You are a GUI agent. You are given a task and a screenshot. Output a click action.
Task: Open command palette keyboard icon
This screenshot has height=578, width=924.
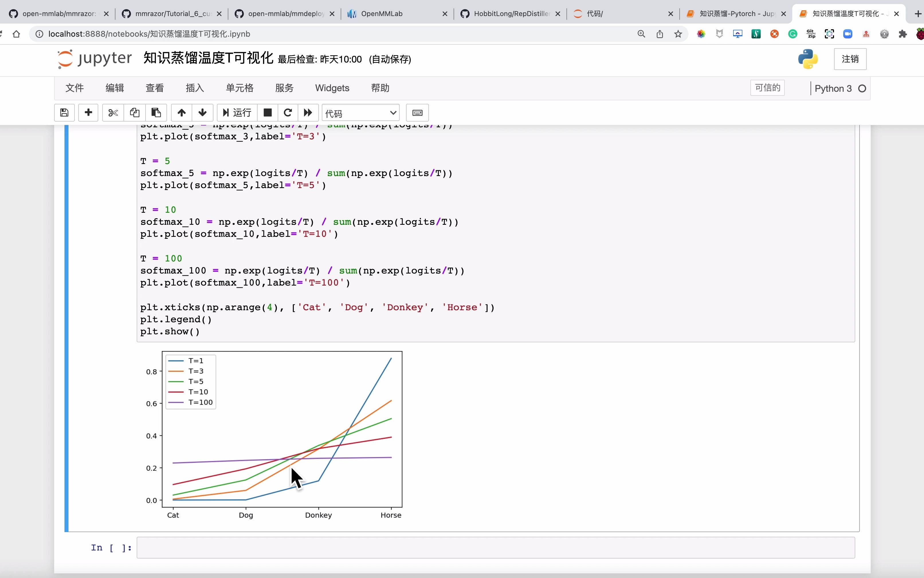click(417, 113)
